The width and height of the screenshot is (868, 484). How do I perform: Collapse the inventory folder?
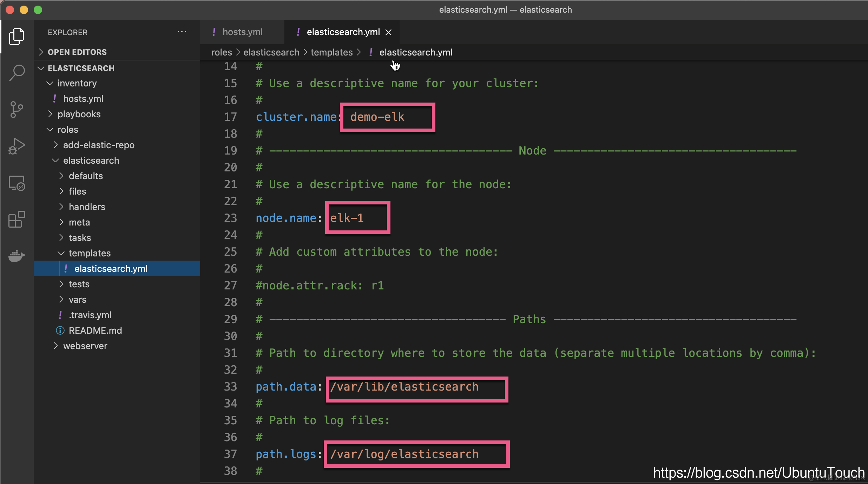click(77, 83)
